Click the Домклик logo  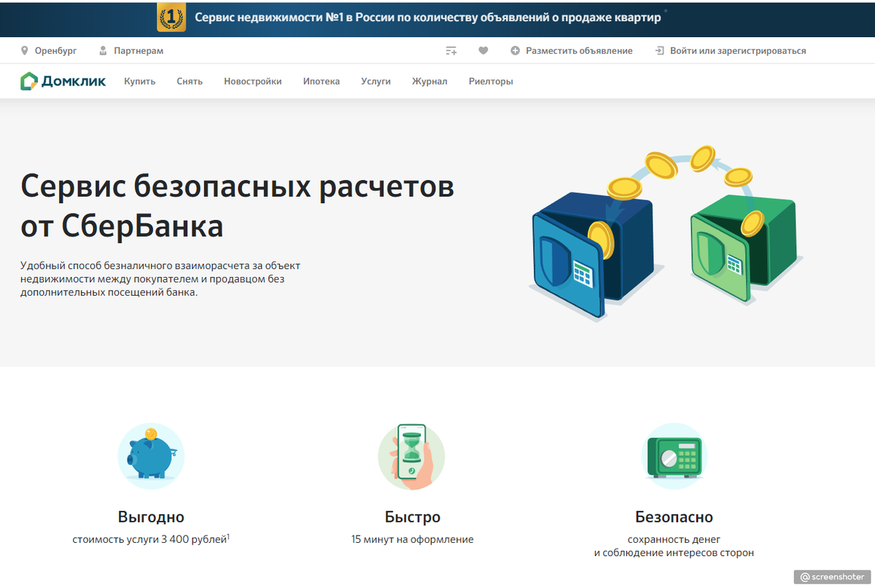63,82
